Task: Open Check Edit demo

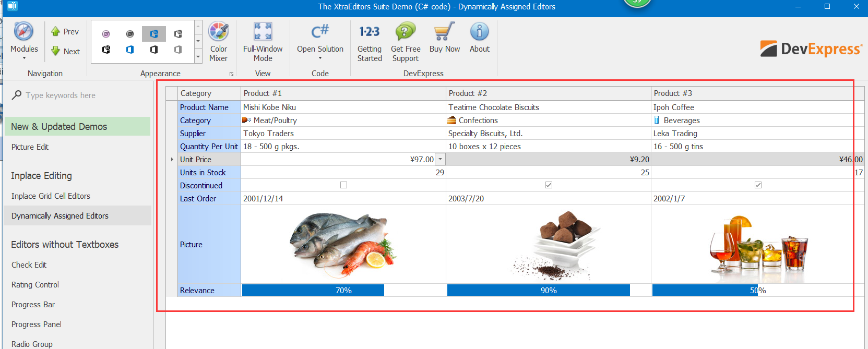Action: (29, 265)
